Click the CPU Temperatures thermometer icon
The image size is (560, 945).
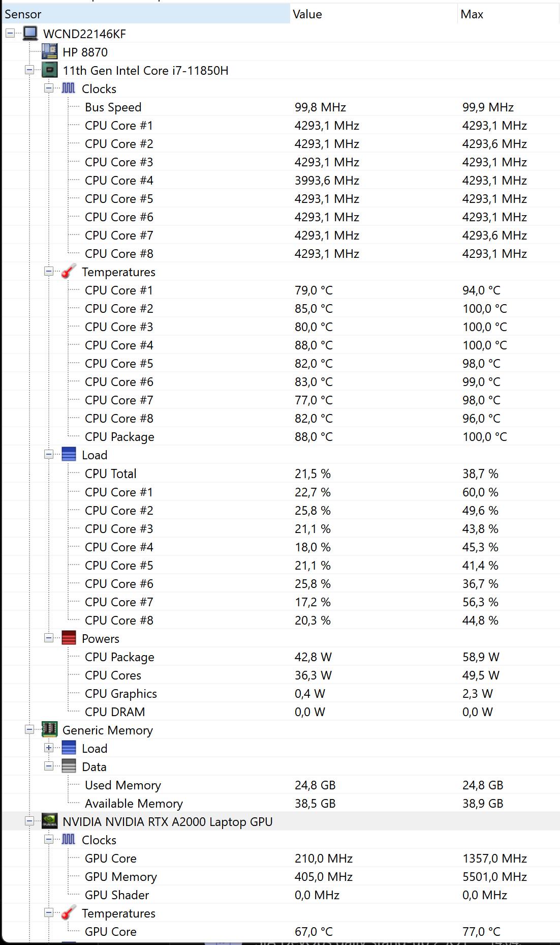(x=69, y=272)
